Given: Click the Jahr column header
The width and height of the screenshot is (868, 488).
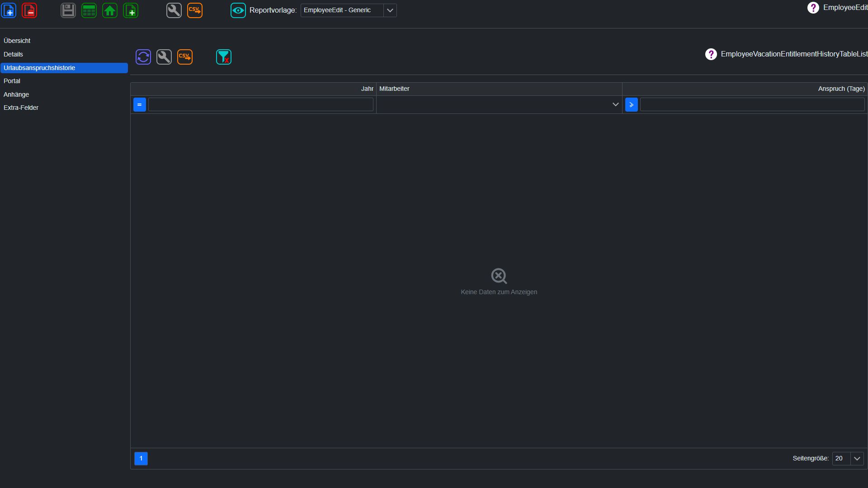Looking at the screenshot, I should [253, 89].
